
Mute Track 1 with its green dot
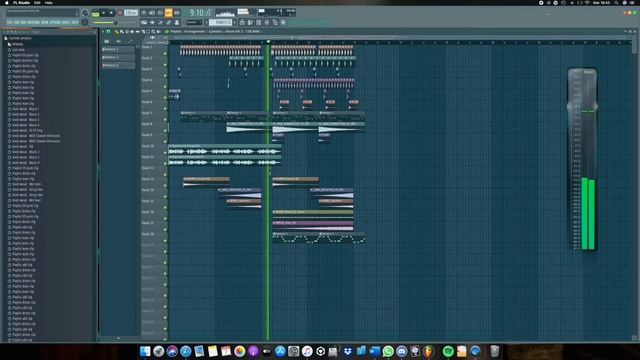coord(165,53)
